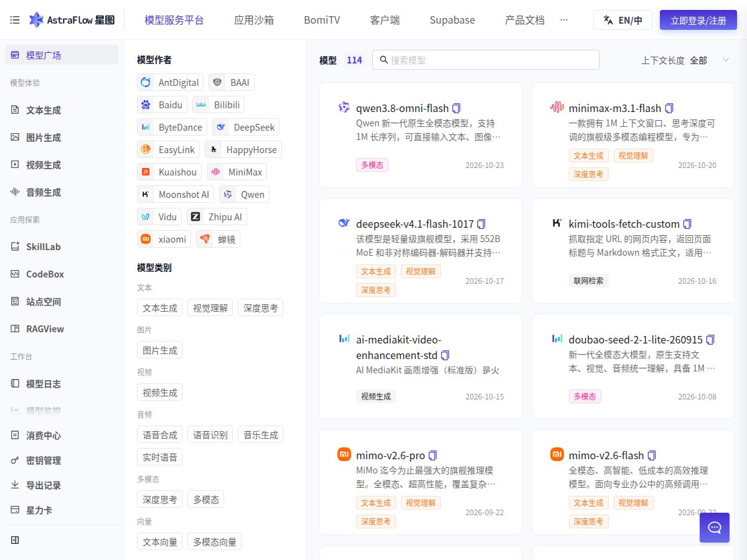This screenshot has width=747, height=560.
Task: Filter by Zhipu AI author
Action: click(x=217, y=217)
